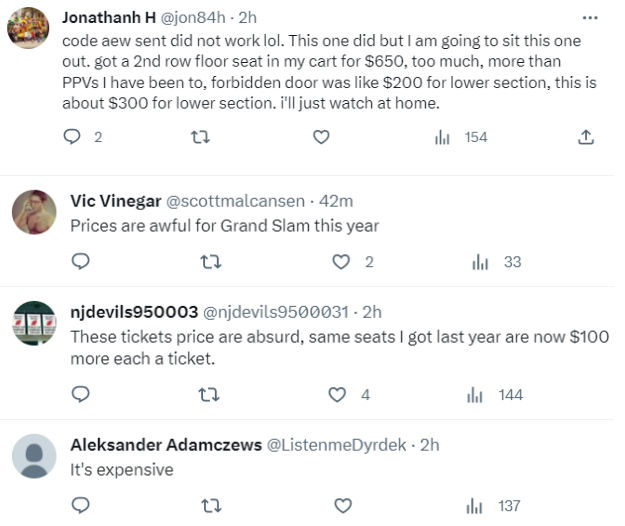625x526 pixels.
Task: View analytics showing 154 views
Action: (x=461, y=137)
